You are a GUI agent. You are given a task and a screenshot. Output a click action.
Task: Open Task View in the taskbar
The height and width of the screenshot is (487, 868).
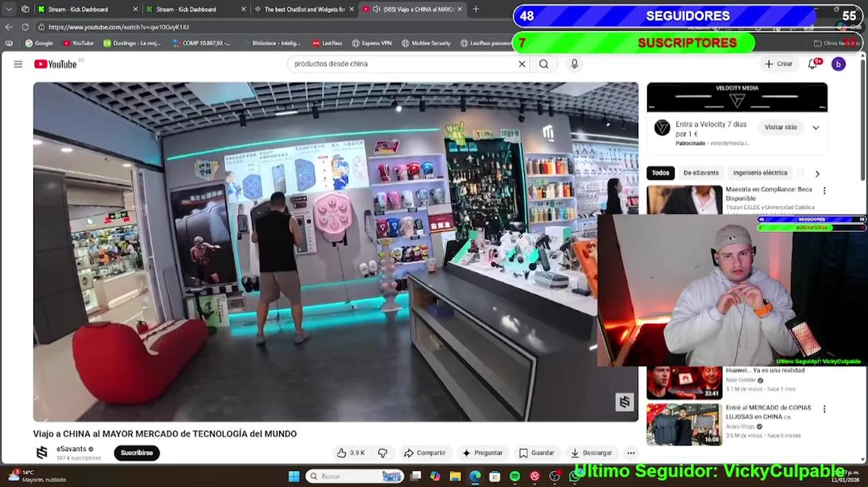pyautogui.click(x=416, y=476)
